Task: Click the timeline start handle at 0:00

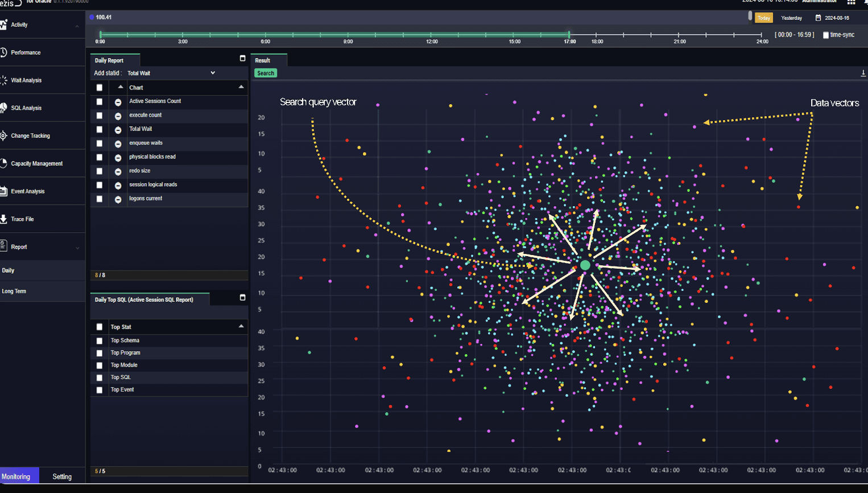Action: click(x=101, y=35)
